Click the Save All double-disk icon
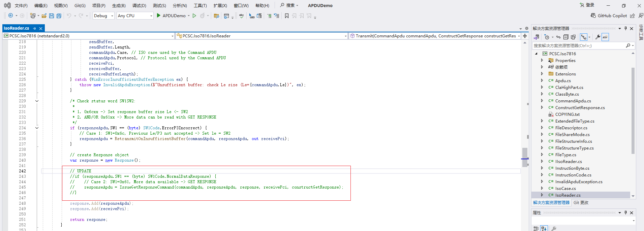 coord(59,16)
